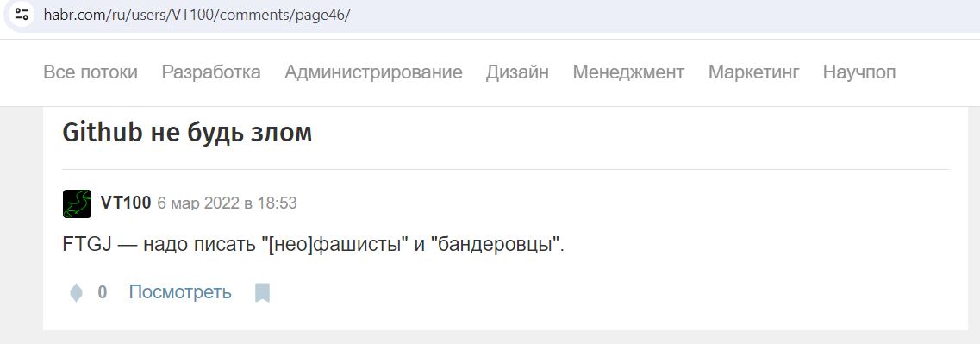Switch to the Дизайн flow
The width and height of the screenshot is (980, 344).
[x=517, y=72]
